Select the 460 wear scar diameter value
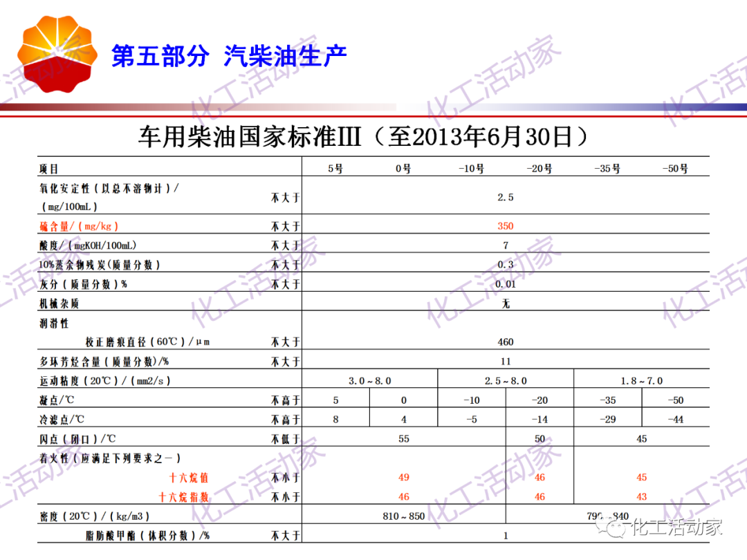This screenshot has height=560, width=747. (x=504, y=341)
